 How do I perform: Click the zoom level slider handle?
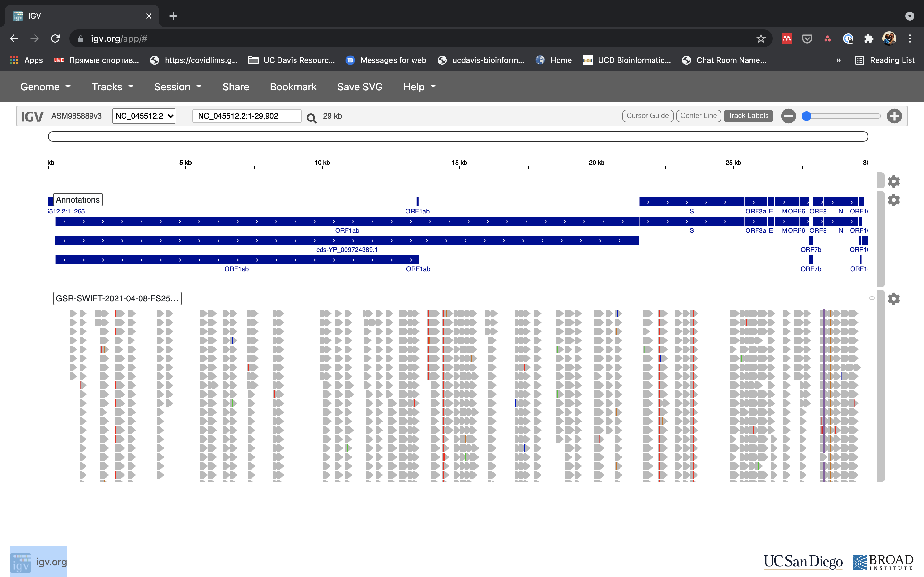tap(806, 116)
